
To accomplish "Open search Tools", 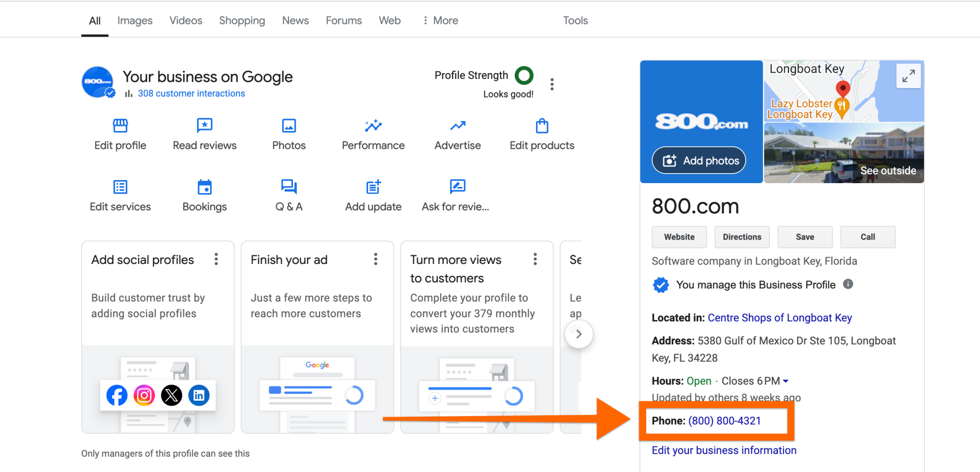I will tap(575, 21).
